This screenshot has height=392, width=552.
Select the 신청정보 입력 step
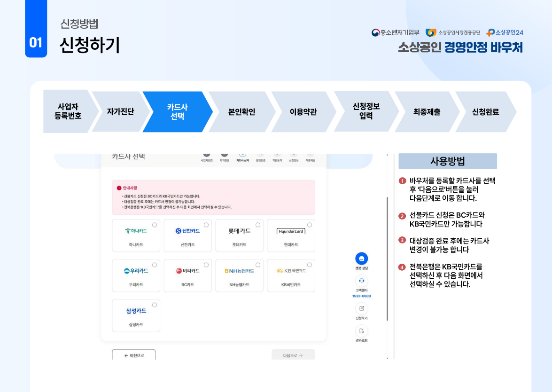(x=366, y=111)
